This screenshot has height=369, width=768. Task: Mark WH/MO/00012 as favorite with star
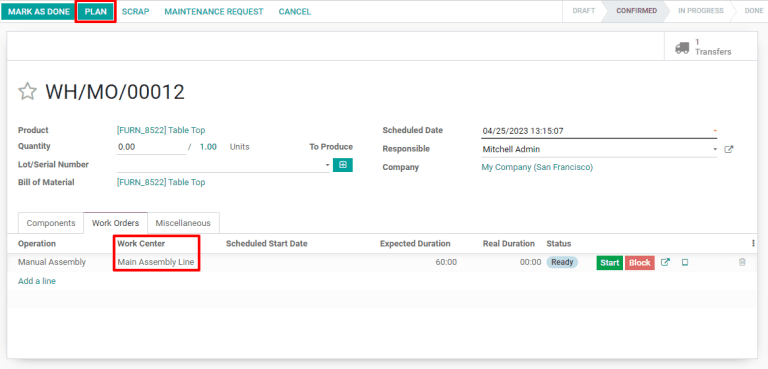[x=27, y=92]
